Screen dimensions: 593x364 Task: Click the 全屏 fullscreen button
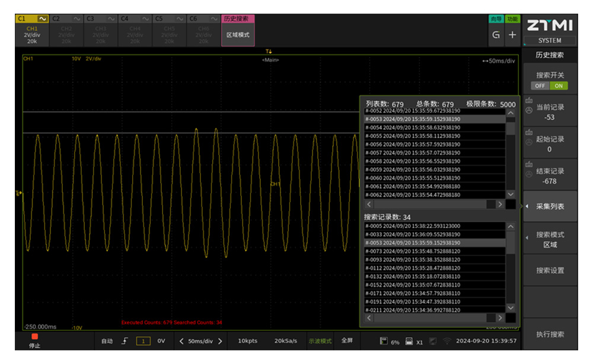click(x=347, y=340)
